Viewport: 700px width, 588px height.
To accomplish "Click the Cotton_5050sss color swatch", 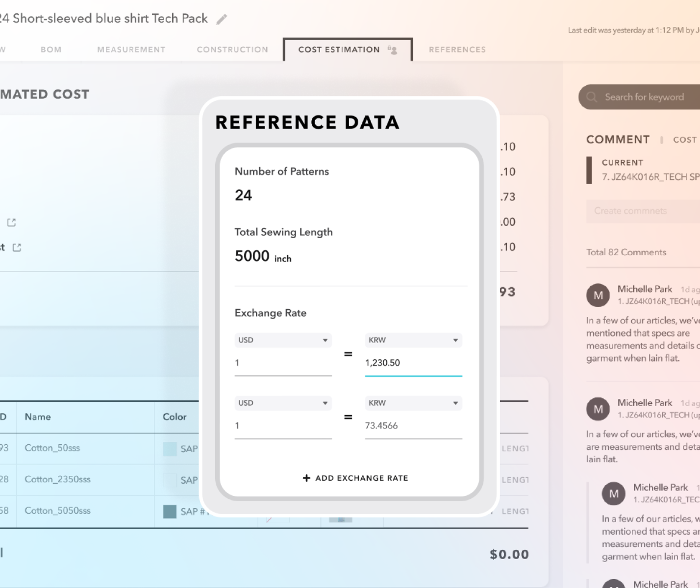I will pos(170,512).
